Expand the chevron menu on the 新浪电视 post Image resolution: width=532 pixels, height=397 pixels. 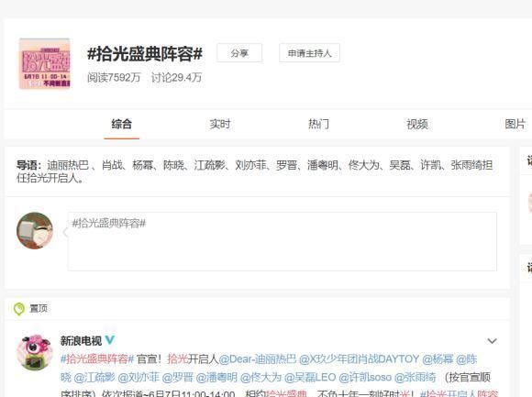492,341
